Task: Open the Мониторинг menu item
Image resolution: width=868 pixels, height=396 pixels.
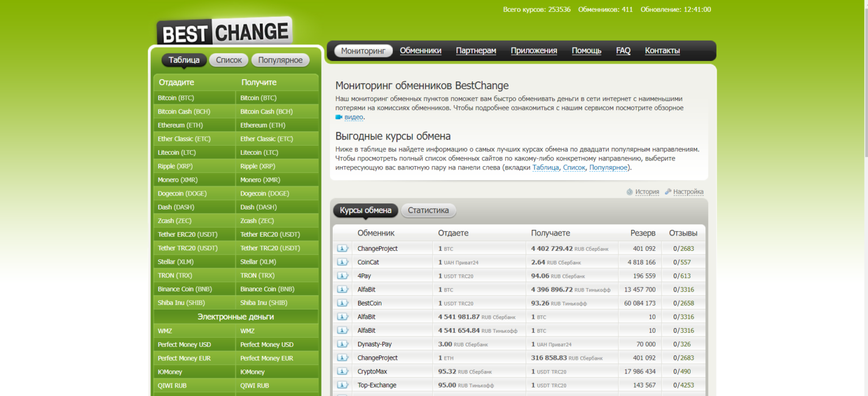Action: coord(363,51)
